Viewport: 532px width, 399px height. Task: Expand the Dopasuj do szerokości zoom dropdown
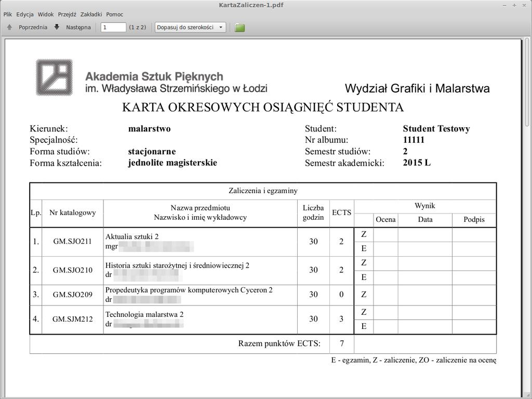pos(190,27)
